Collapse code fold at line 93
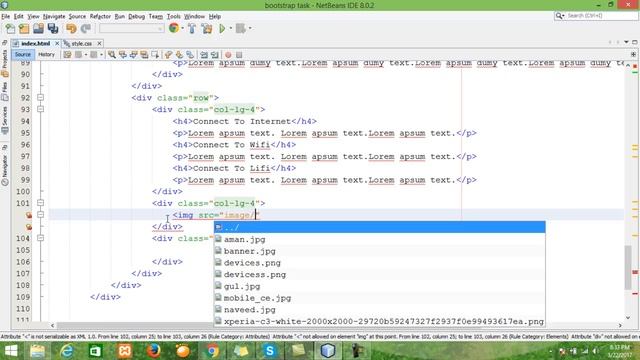This screenshot has height=360, width=640. point(40,109)
